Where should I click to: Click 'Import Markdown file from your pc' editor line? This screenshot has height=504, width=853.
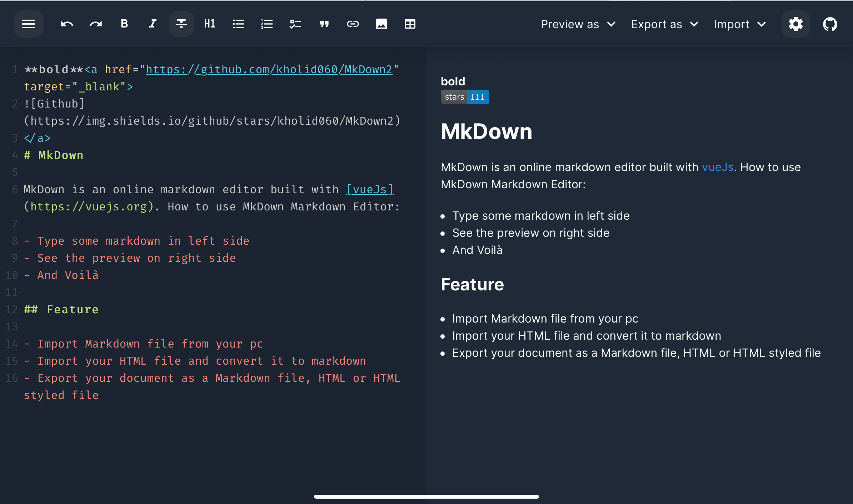point(143,344)
